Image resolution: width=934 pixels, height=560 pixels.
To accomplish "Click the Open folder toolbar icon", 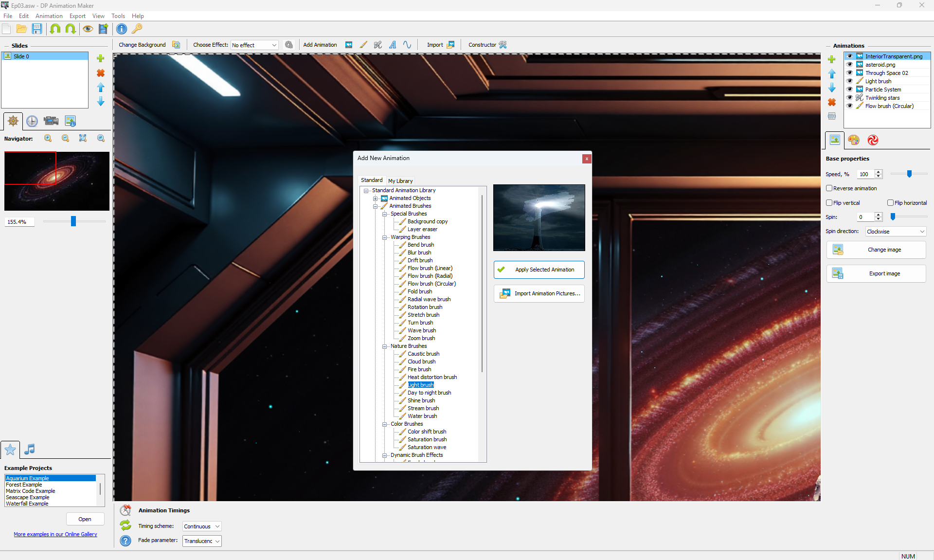I will click(21, 29).
